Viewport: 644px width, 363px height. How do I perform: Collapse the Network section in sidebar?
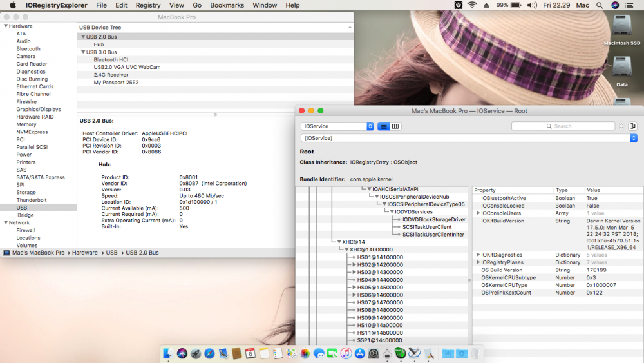point(6,222)
